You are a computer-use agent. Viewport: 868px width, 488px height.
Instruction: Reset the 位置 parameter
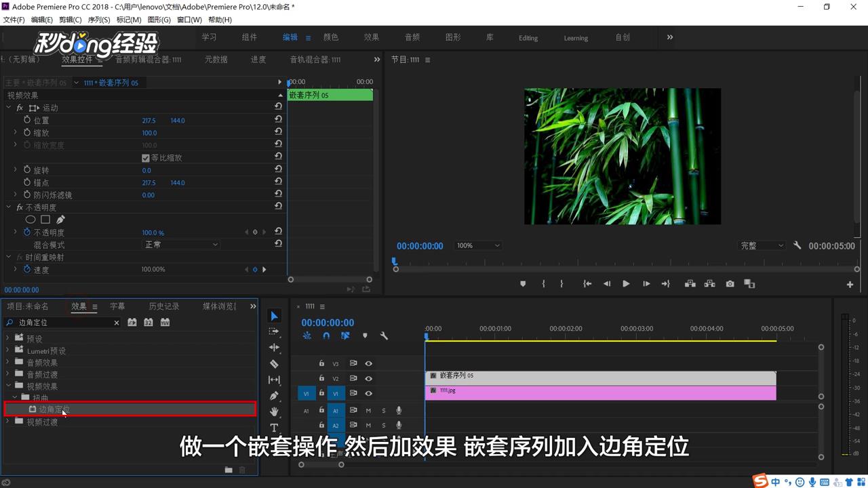(x=278, y=120)
